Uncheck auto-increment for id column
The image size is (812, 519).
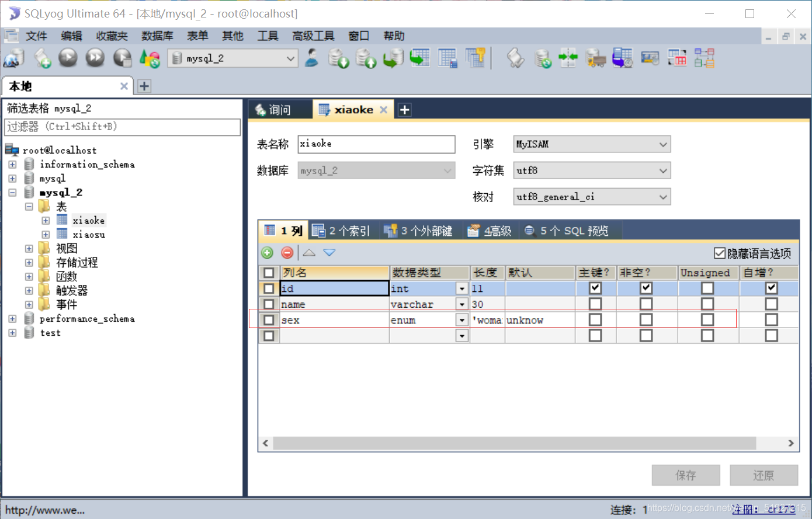coord(771,288)
